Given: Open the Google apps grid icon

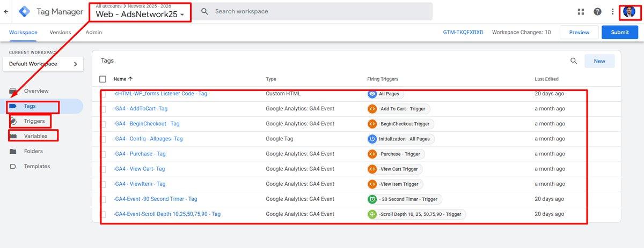Looking at the screenshot, I should click(x=581, y=12).
